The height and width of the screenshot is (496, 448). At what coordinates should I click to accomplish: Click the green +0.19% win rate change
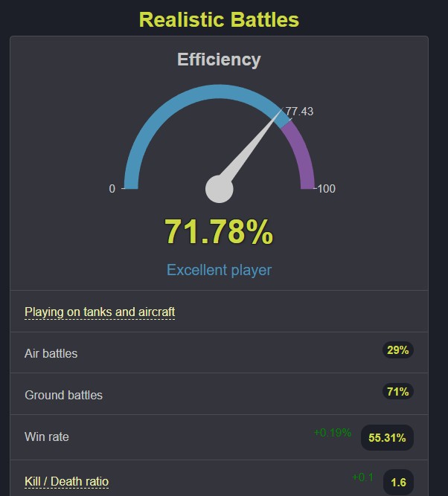click(332, 432)
